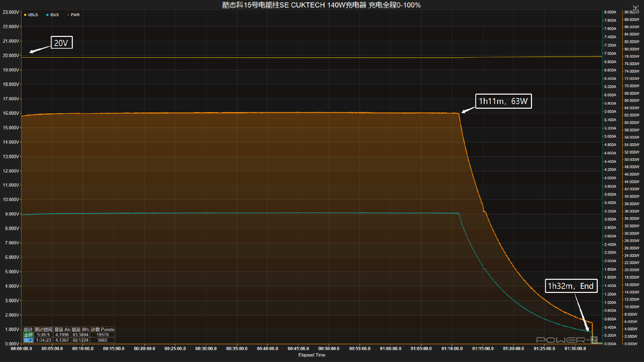Click the 62.000W power axis label
This screenshot has width=644, height=362.
coord(632,115)
